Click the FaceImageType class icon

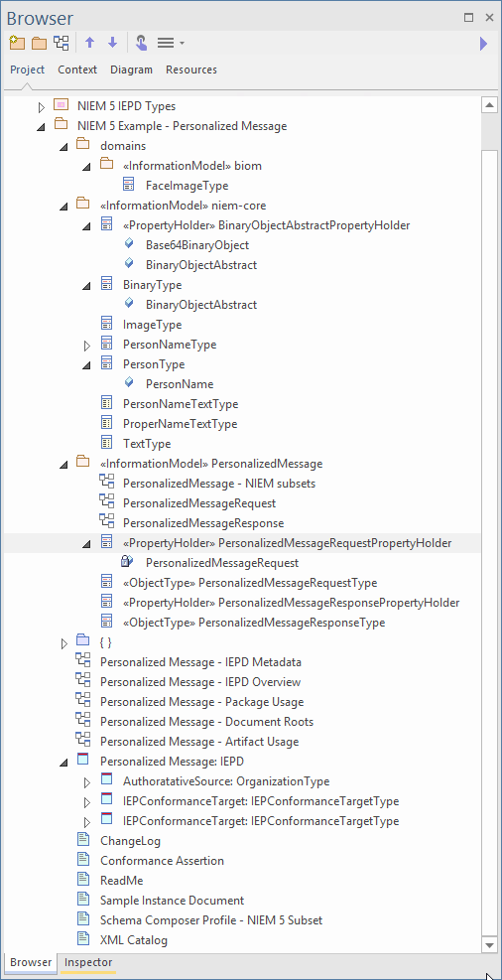129,185
